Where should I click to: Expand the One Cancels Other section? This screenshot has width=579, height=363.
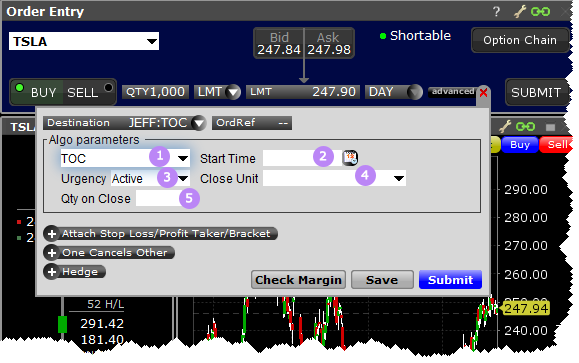pos(109,253)
